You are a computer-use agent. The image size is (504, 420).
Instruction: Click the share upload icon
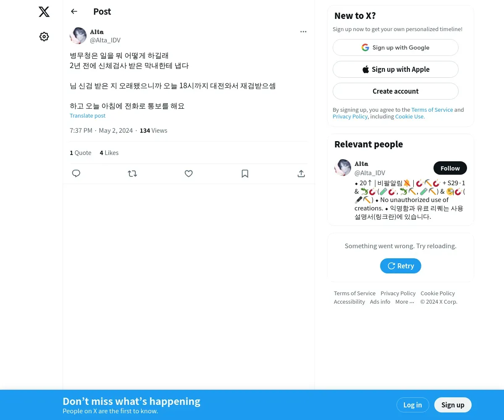(301, 173)
